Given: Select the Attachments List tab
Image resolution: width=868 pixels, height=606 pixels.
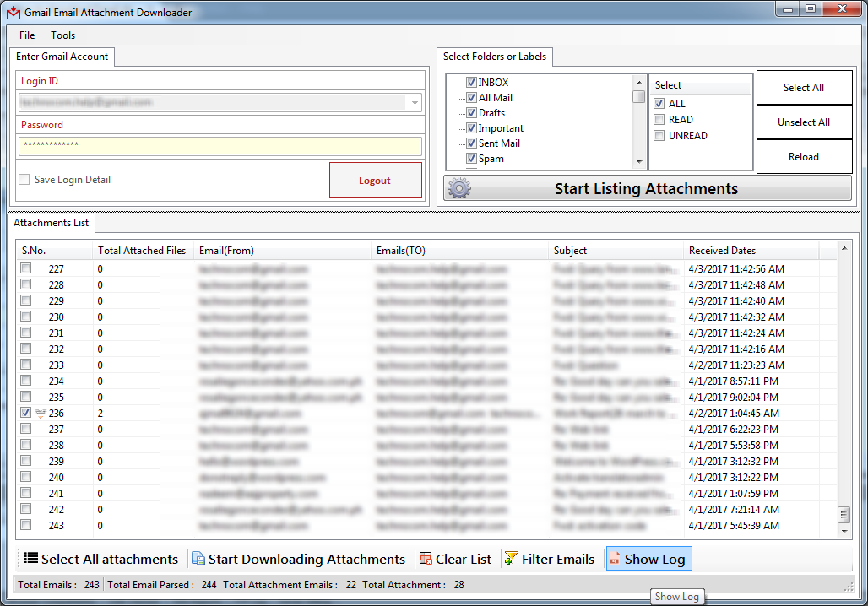Looking at the screenshot, I should (x=51, y=223).
